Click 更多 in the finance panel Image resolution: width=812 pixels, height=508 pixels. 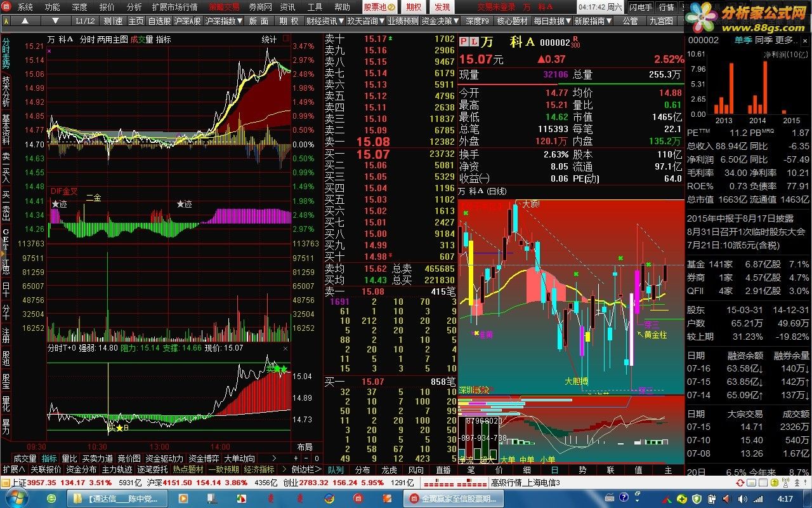785,40
